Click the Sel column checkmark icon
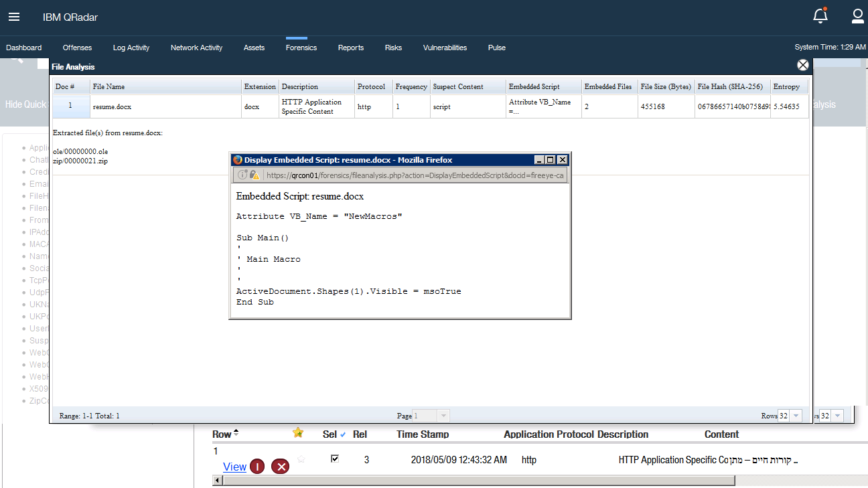The height and width of the screenshot is (488, 868). [343, 434]
